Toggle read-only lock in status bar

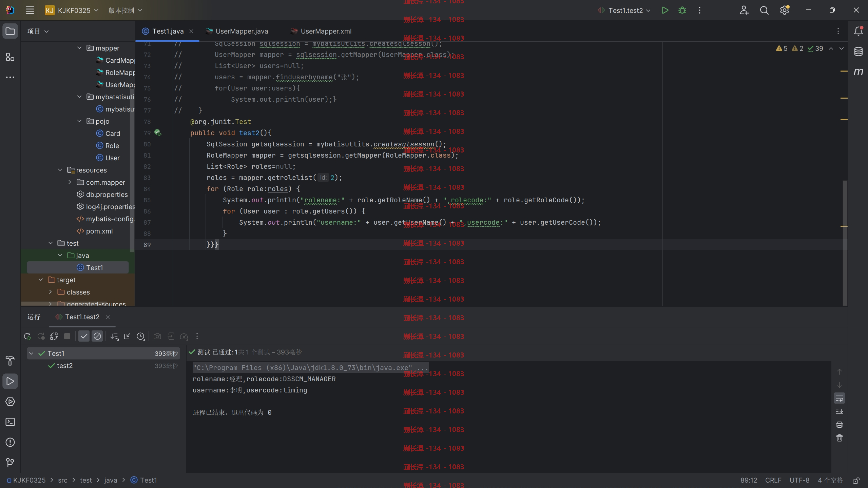[x=856, y=481]
